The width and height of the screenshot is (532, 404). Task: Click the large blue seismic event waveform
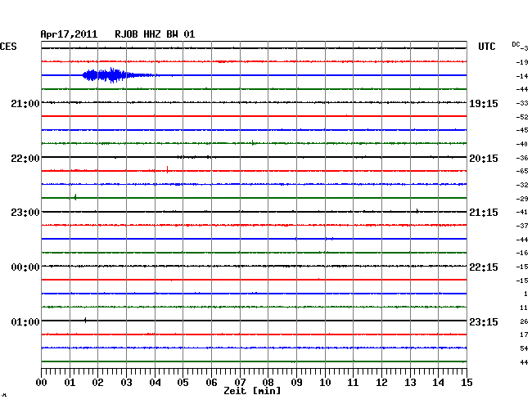pyautogui.click(x=120, y=75)
